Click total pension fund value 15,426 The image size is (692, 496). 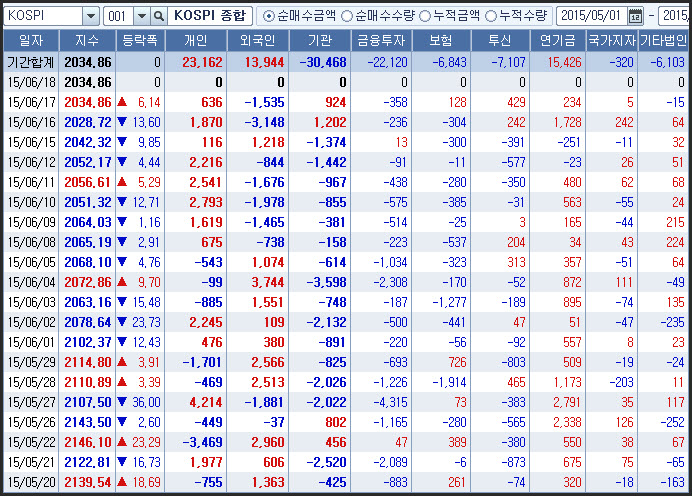pos(564,62)
